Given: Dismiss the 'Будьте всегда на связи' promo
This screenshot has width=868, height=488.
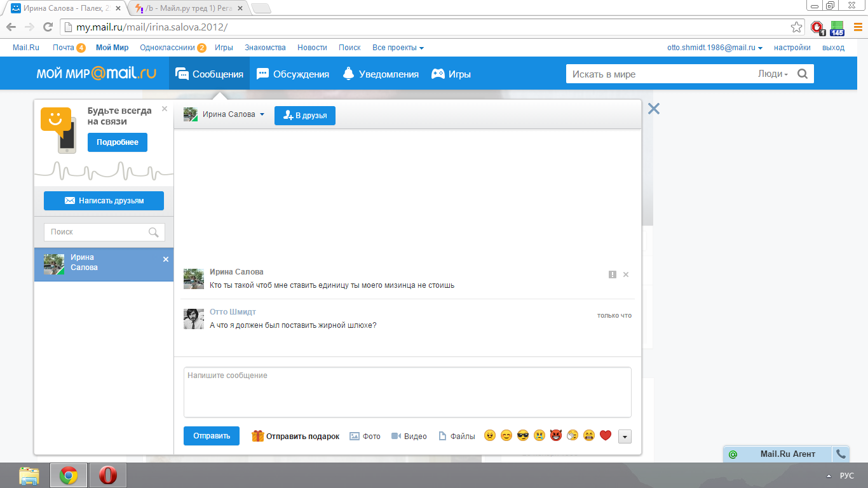Looking at the screenshot, I should coord(165,109).
